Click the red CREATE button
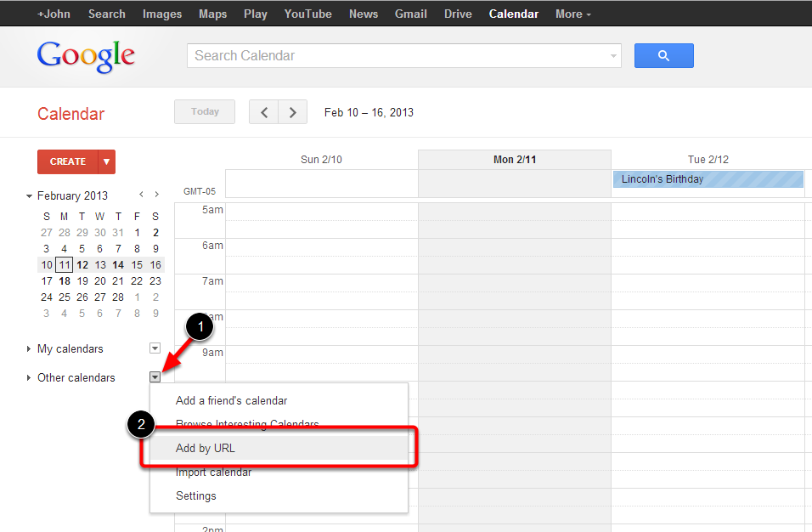Image resolution: width=812 pixels, height=532 pixels. coord(68,161)
